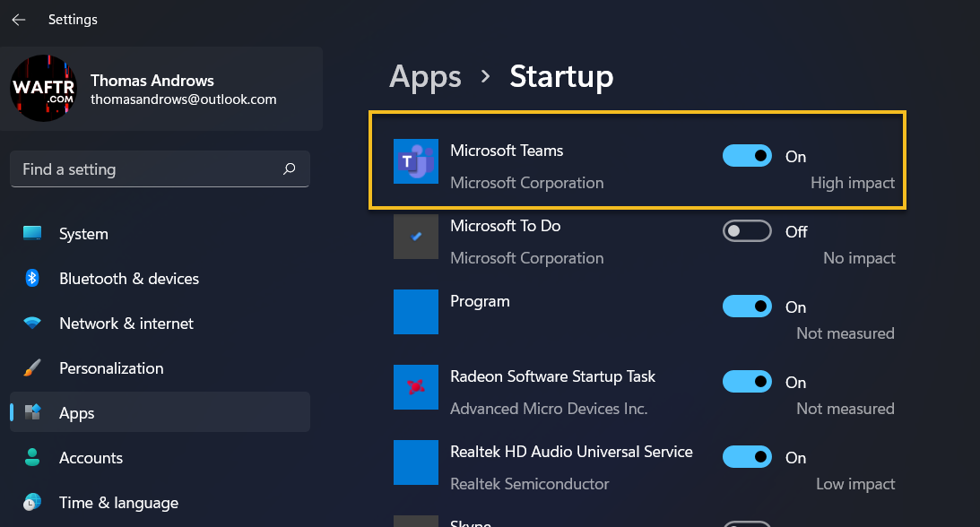The width and height of the screenshot is (980, 527).
Task: Open Thomas Androws account profile
Action: pos(161,89)
